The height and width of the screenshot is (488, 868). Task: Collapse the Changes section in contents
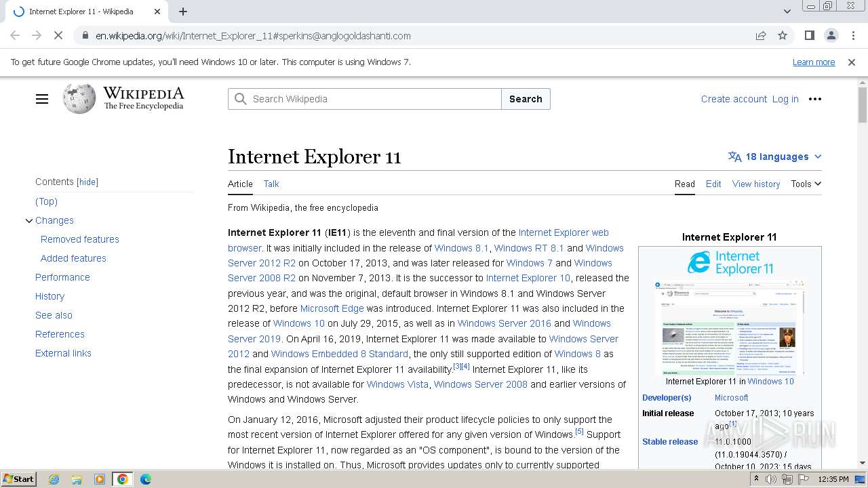[28, 221]
